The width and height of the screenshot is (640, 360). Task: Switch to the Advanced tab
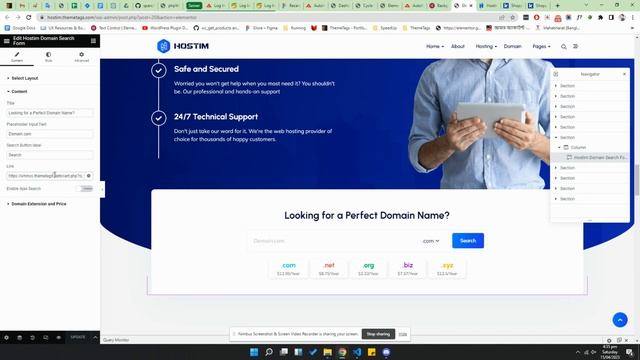point(82,57)
